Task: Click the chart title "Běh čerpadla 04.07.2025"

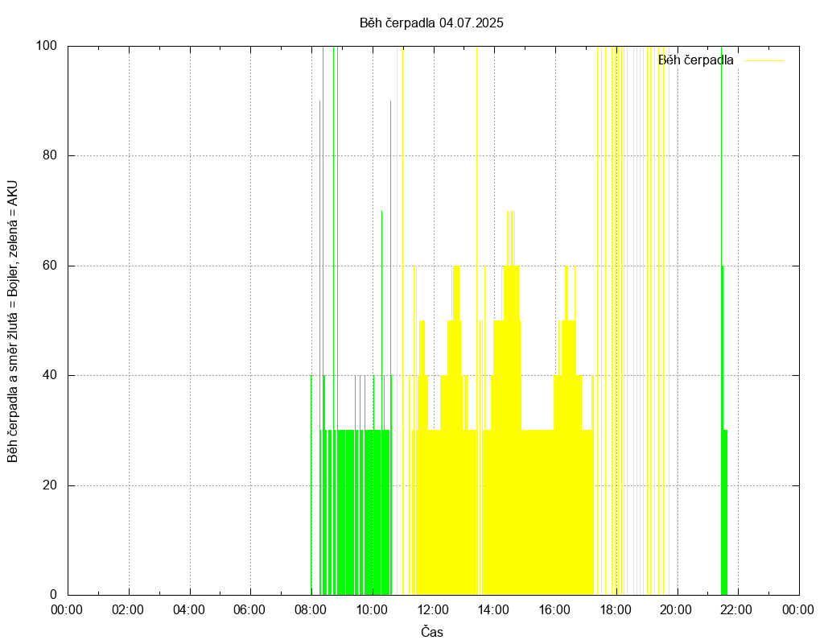Action: tap(431, 23)
